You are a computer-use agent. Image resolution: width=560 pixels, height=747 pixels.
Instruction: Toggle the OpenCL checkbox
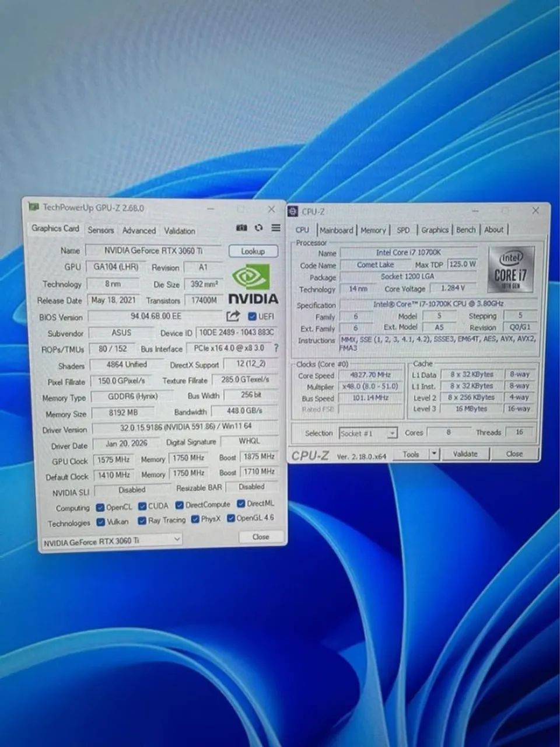(100, 507)
